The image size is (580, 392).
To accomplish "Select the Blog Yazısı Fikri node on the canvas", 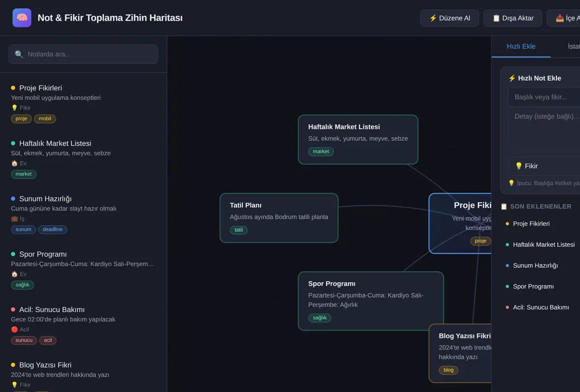I will click(460, 353).
